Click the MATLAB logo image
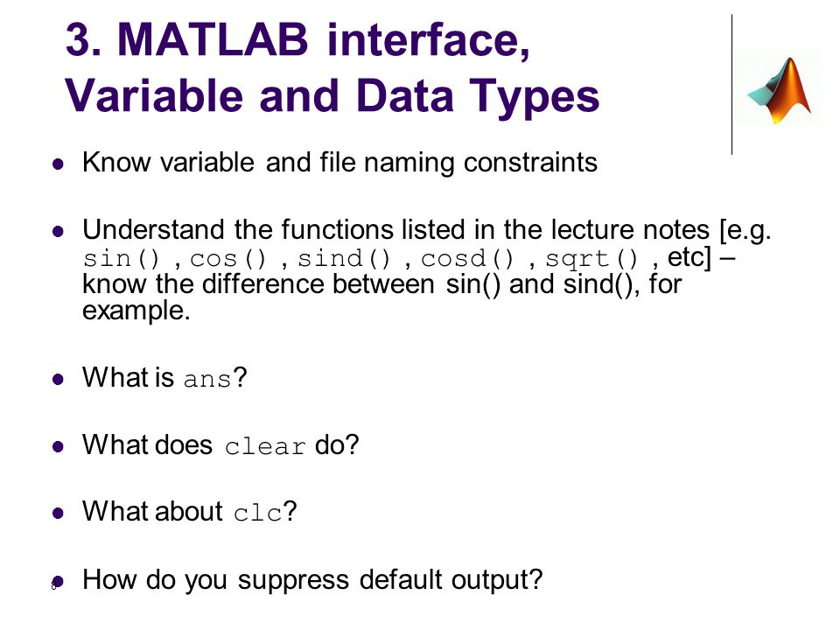840x630 pixels. pos(779,89)
